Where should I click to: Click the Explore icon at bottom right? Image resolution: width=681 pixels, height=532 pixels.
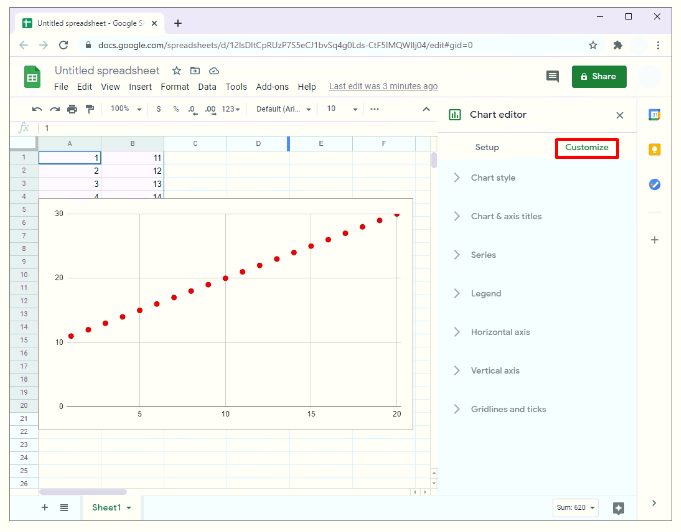(x=618, y=508)
